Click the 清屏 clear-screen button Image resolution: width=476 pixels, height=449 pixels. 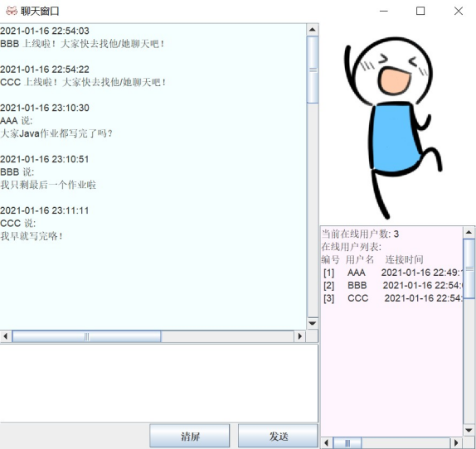pyautogui.click(x=190, y=437)
